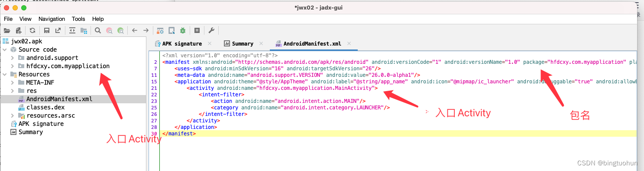Close the APK signature tab
The height and width of the screenshot is (171, 644).
tap(210, 43)
